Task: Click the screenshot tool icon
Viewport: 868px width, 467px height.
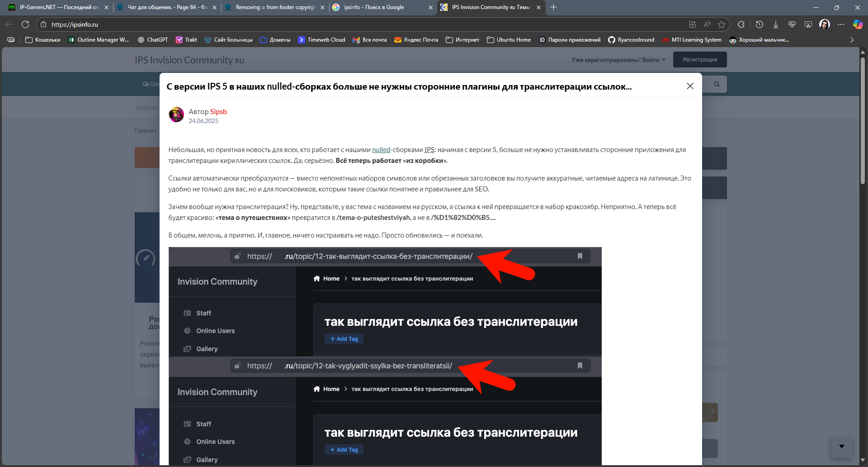Action: coord(808,24)
